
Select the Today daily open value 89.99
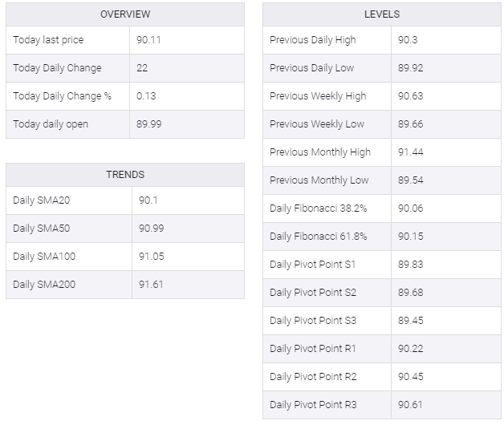150,124
